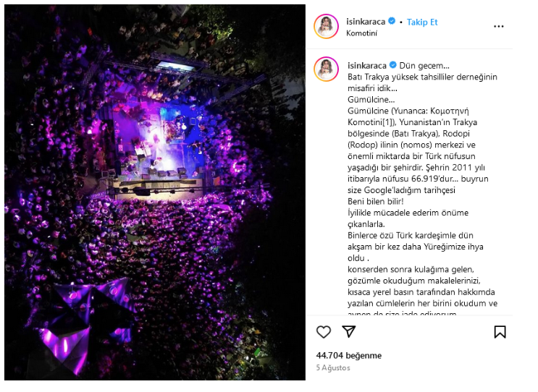
Task: Click the 'Dün gecem...' caption text
Action: click(x=424, y=65)
